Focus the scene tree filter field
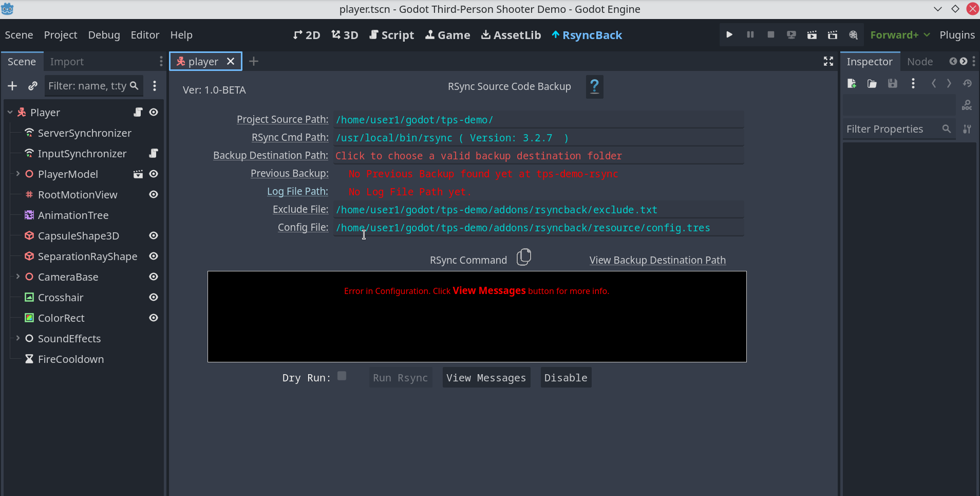The height and width of the screenshot is (496, 980). tap(93, 86)
